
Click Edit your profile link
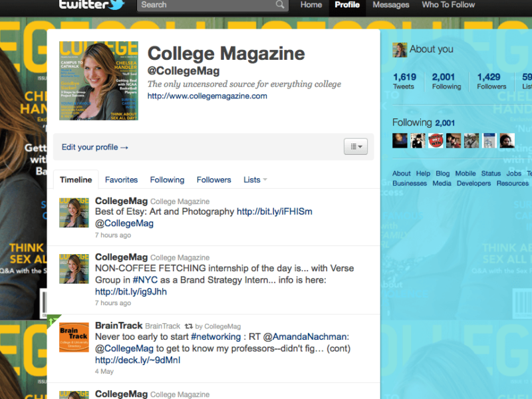click(x=94, y=147)
